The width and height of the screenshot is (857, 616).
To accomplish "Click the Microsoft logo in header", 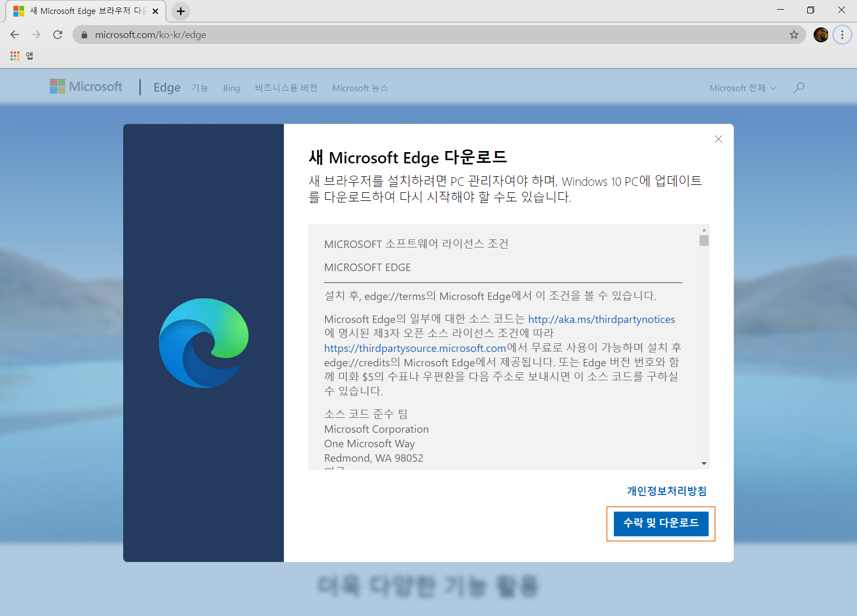I will 86,87.
